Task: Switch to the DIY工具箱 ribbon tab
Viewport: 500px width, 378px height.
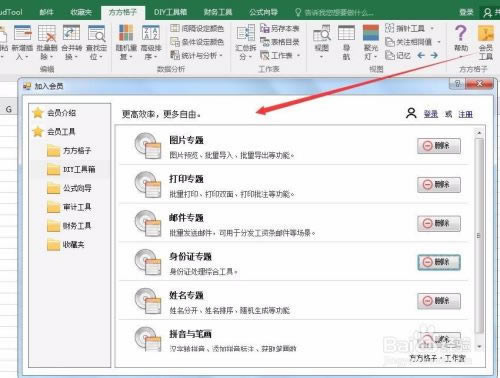Action: [170, 12]
